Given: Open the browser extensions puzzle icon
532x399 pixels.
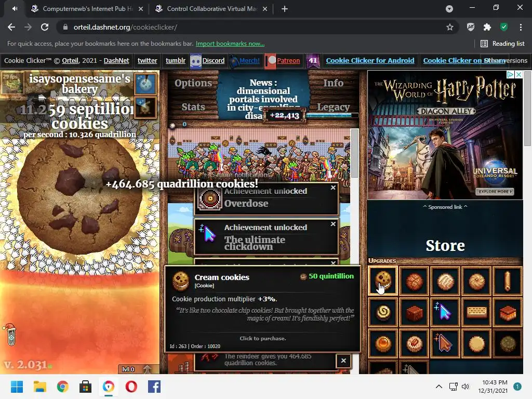Looking at the screenshot, I should click(x=487, y=27).
